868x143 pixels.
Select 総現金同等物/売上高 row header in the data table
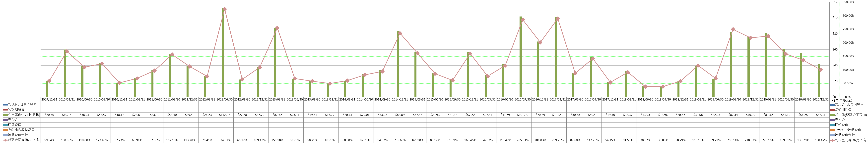click(x=21, y=140)
